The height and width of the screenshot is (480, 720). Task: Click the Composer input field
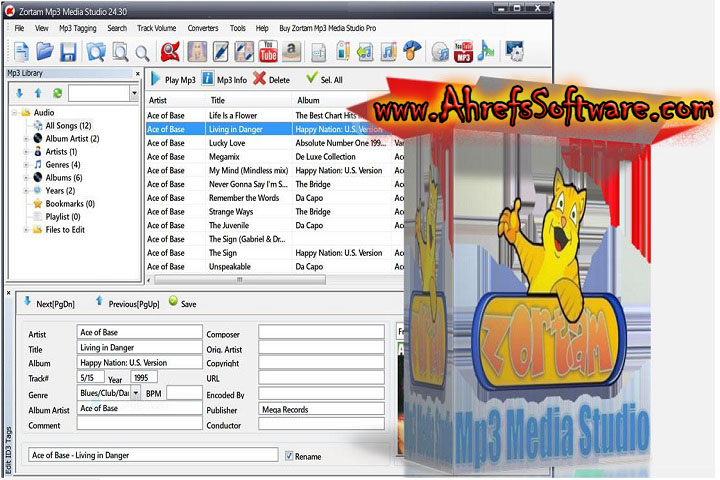coord(321,332)
